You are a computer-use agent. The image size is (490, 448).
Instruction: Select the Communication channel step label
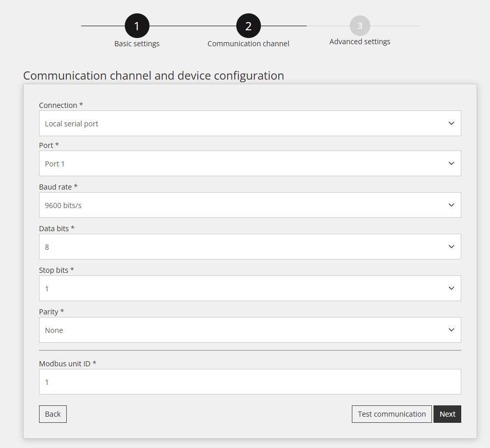pos(248,44)
